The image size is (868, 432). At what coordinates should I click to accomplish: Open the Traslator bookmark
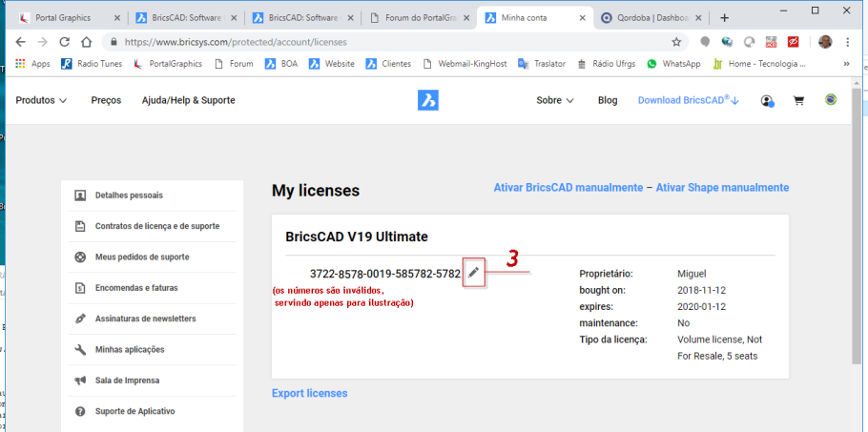(542, 64)
